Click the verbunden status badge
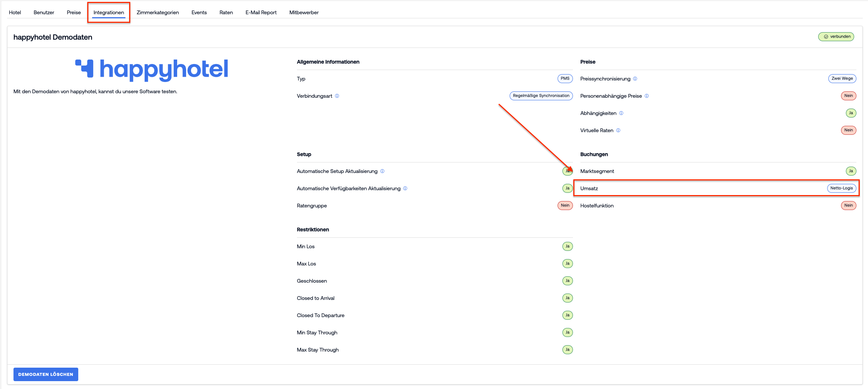 coord(836,37)
